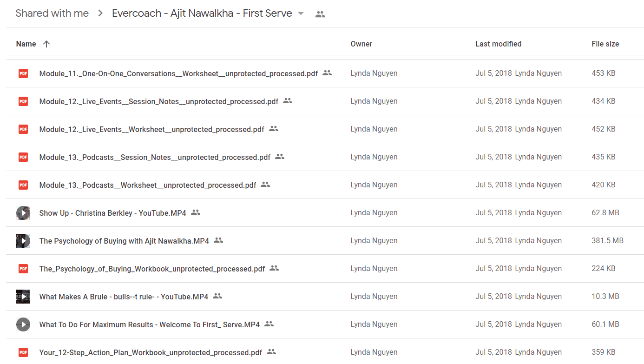This screenshot has height=364, width=644.
Task: Click owner Lynda Nguyen in What Makes A Brule row
Action: [x=374, y=296]
